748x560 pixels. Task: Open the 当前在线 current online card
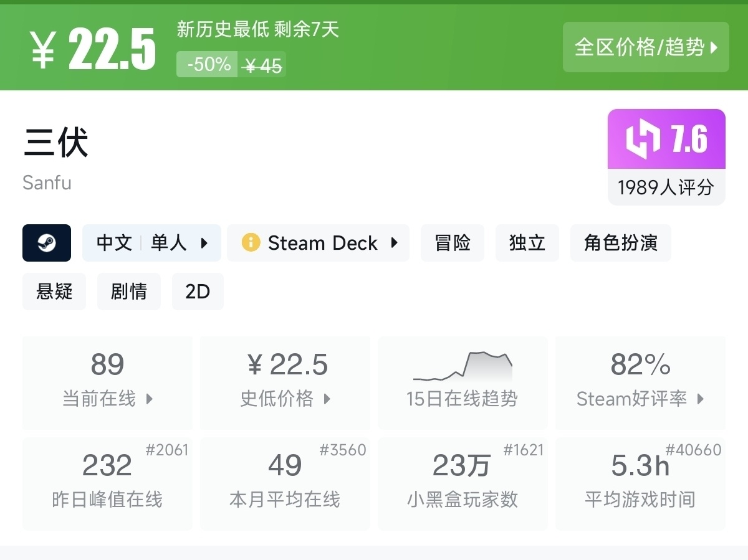tap(107, 382)
